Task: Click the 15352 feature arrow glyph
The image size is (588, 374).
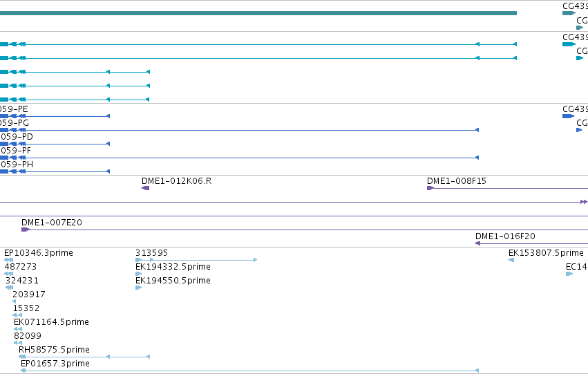Action: pyautogui.click(x=17, y=315)
